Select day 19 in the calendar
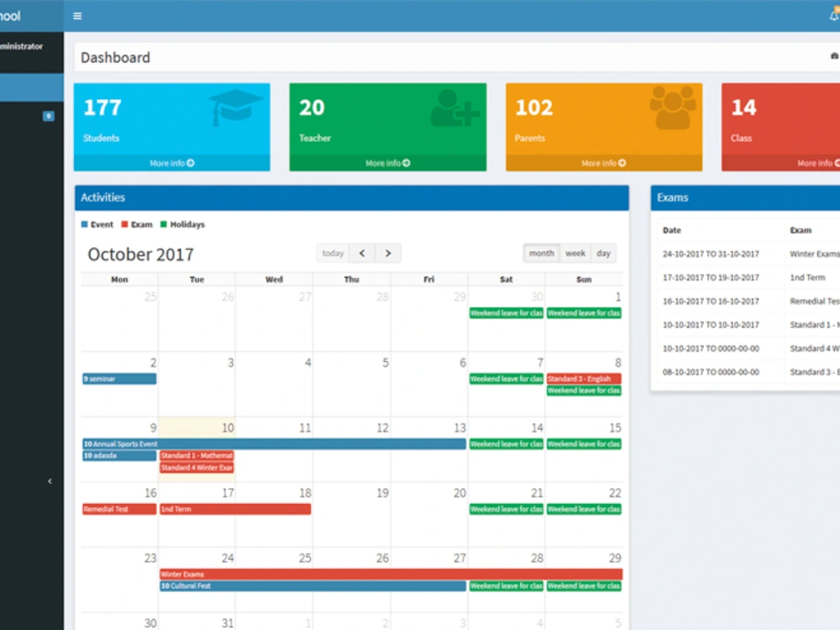Screen dimensions: 840x630 tap(382, 493)
